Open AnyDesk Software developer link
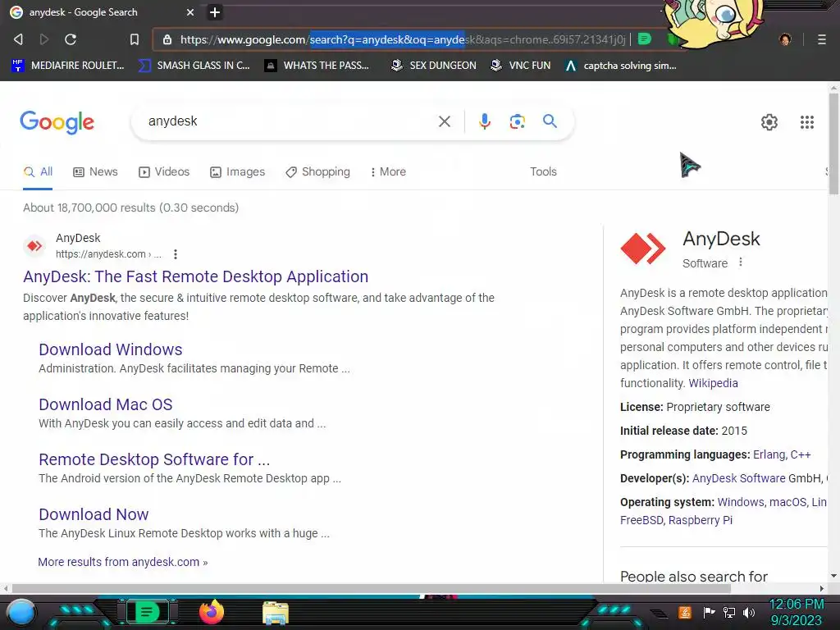The image size is (840, 630). coord(739,478)
